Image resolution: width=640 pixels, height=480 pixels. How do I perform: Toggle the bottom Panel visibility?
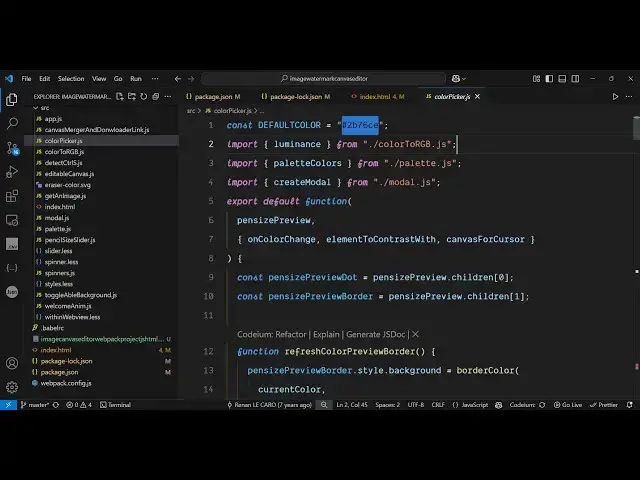[x=562, y=78]
